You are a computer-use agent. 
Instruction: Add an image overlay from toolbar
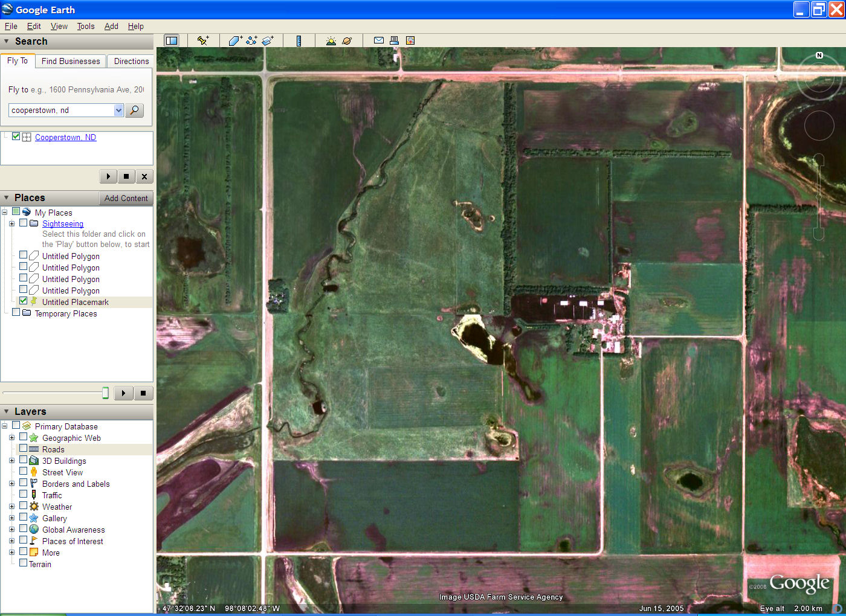[268, 40]
